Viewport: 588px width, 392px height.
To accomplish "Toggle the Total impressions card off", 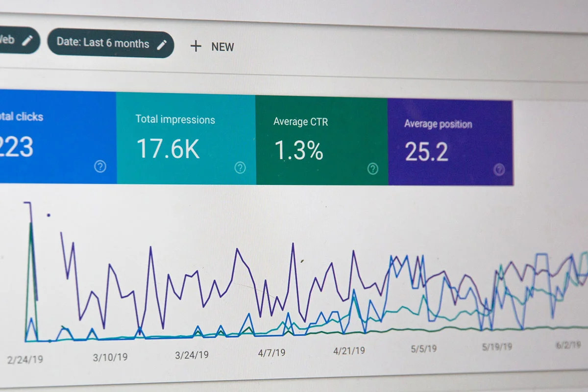I will 185,140.
